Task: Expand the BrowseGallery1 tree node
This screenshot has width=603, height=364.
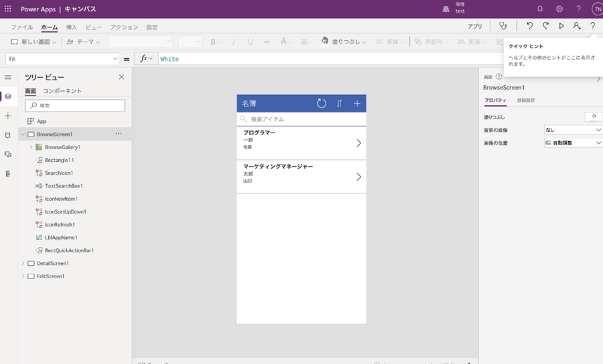Action: pyautogui.click(x=31, y=147)
